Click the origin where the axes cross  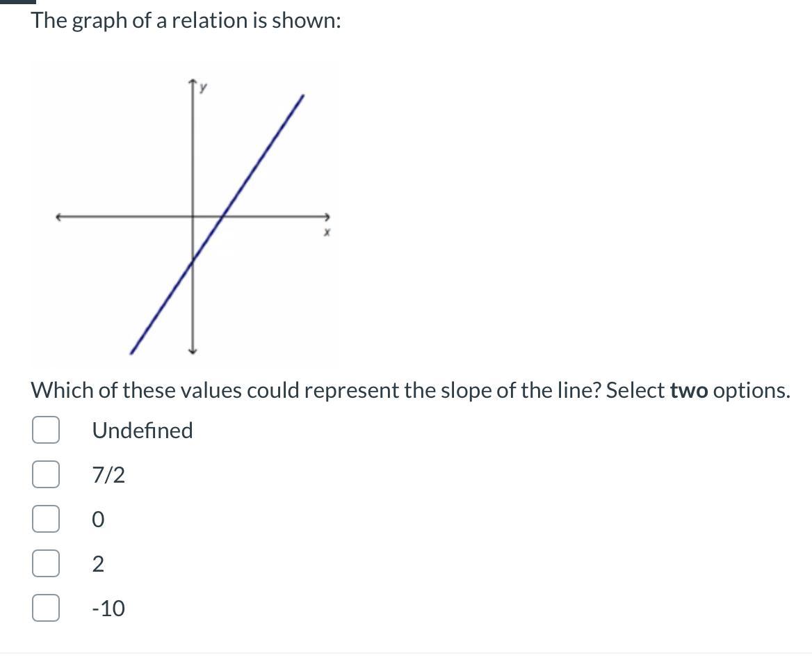tap(193, 216)
